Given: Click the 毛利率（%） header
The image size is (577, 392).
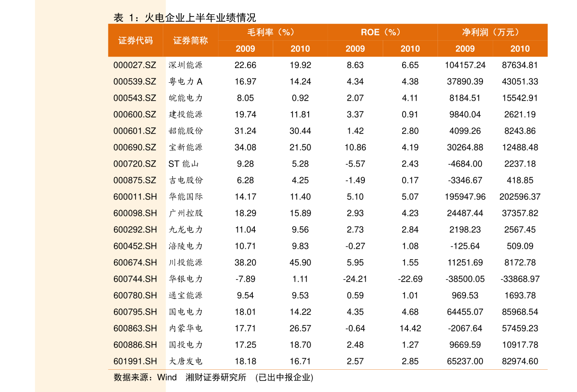Looking at the screenshot, I should [271, 32].
